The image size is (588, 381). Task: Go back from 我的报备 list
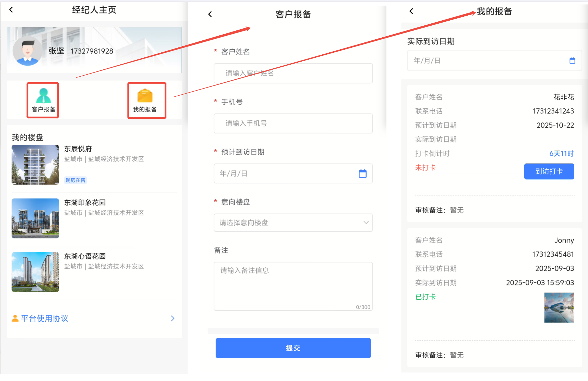411,11
